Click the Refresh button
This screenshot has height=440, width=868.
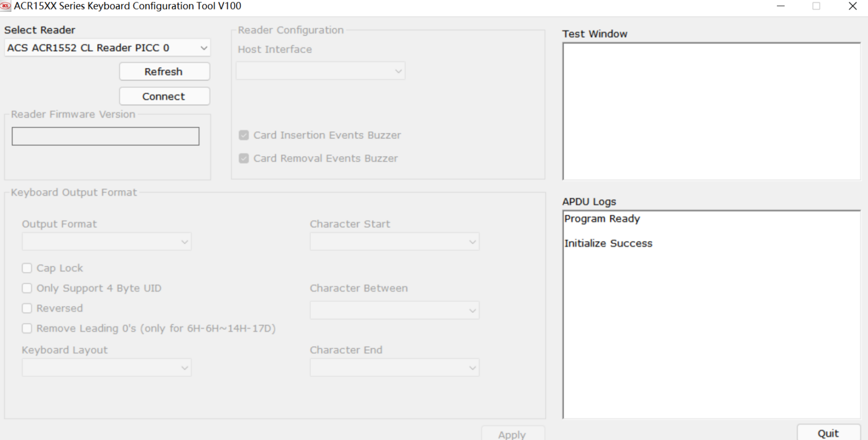pos(164,71)
